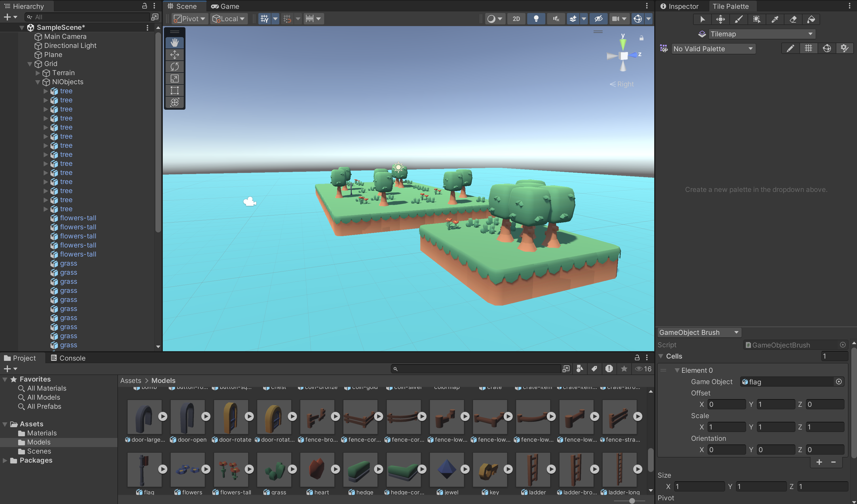The width and height of the screenshot is (857, 504).
Task: Pick the Rect tool in scene toolbar
Action: point(174,90)
